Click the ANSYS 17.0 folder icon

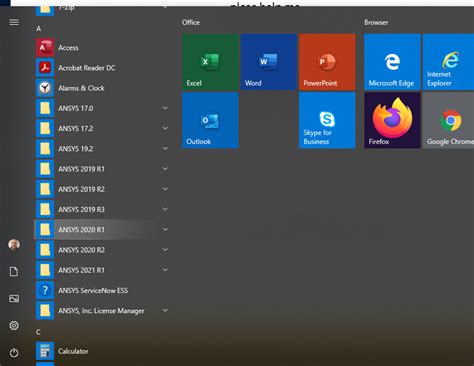[45, 108]
